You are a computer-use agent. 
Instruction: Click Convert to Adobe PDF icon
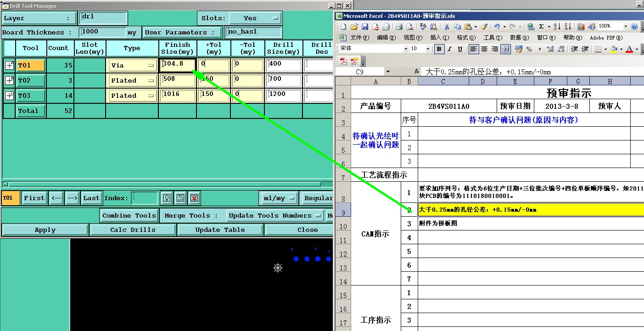(343, 61)
